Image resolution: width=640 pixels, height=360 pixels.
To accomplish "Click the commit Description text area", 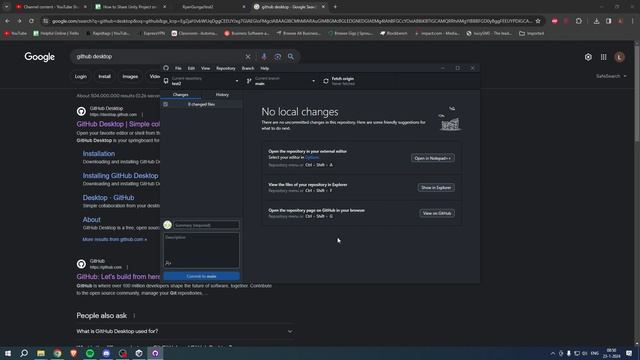I will click(x=201, y=250).
